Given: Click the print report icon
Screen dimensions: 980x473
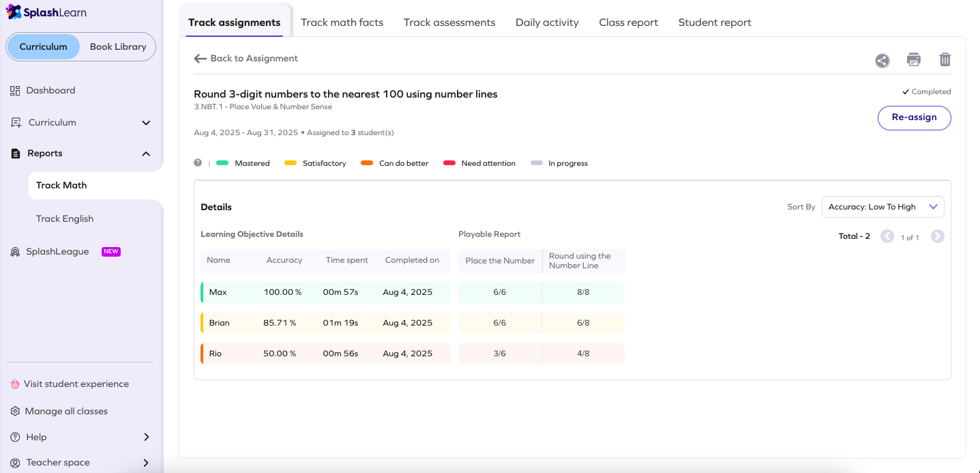Looking at the screenshot, I should pyautogui.click(x=913, y=60).
